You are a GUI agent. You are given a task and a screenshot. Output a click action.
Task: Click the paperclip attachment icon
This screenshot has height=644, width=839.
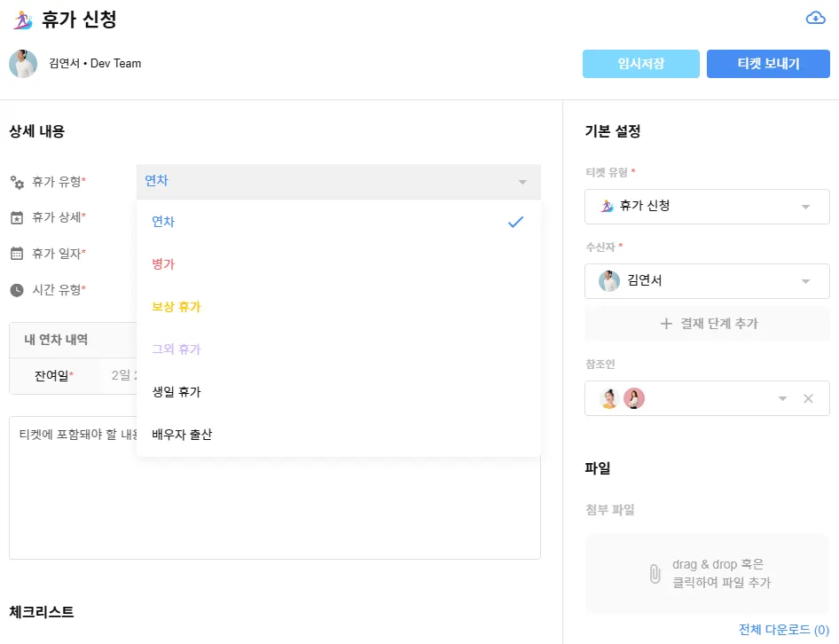pyautogui.click(x=655, y=574)
